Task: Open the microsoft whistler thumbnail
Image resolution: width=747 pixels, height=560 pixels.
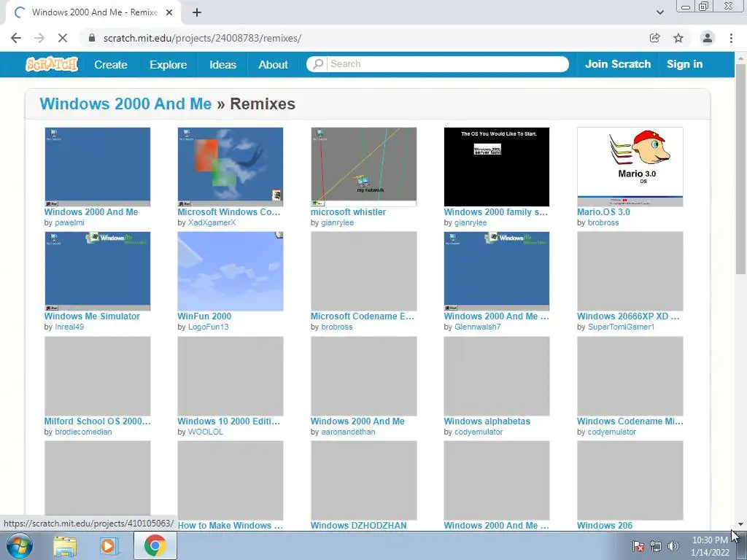Action: point(363,167)
